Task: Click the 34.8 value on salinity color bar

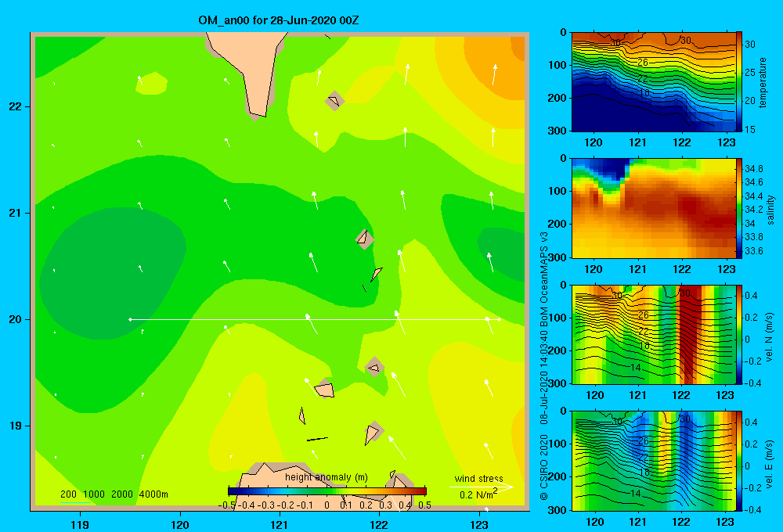Action: coord(754,169)
